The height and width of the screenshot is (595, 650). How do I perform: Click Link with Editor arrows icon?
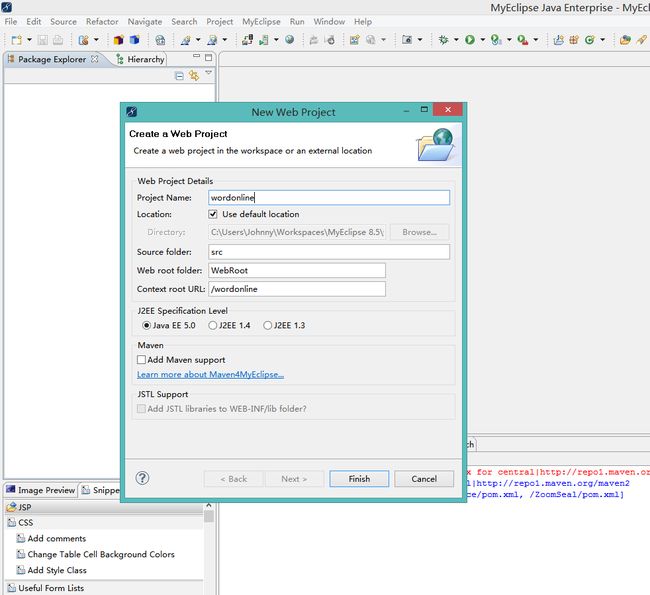tap(194, 75)
